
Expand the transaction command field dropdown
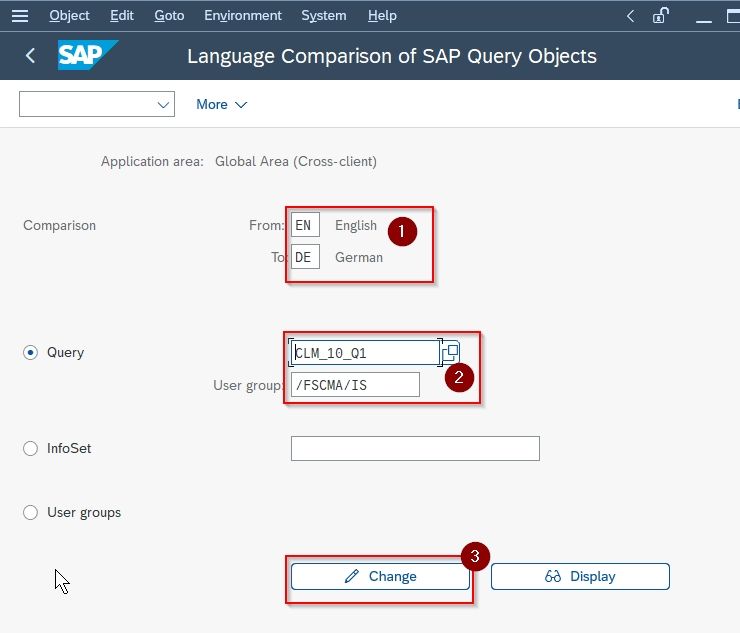click(x=163, y=104)
